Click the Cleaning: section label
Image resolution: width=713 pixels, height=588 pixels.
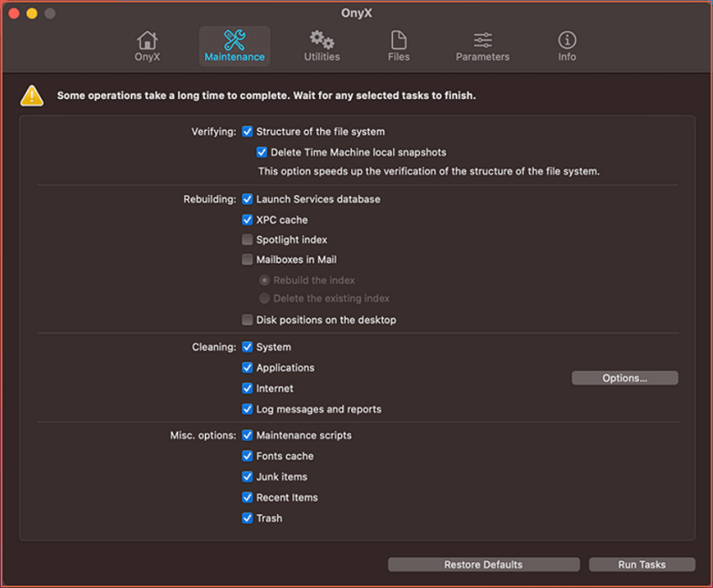214,347
